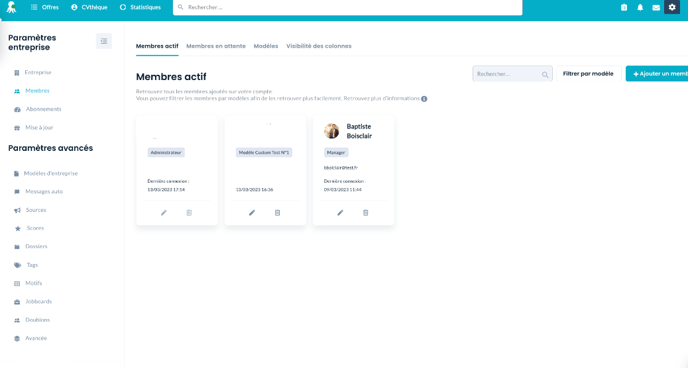Open the Statistiques menu
The width and height of the screenshot is (688, 368).
(x=140, y=7)
